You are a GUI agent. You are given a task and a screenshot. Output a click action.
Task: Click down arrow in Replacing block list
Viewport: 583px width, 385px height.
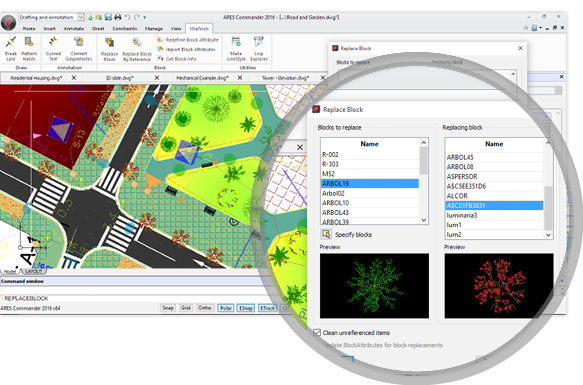[548, 235]
